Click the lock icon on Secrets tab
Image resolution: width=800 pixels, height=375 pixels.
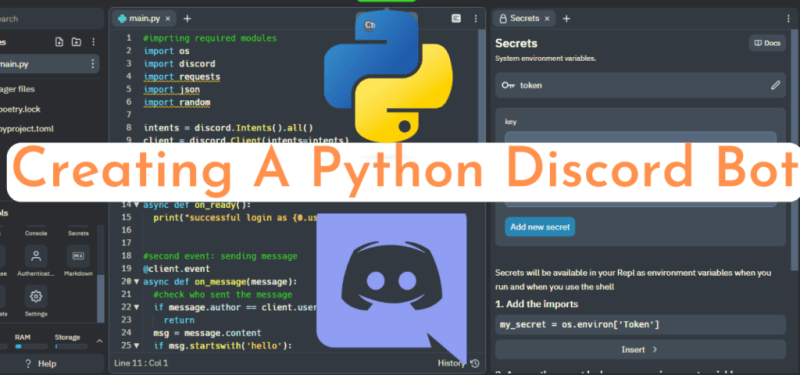[503, 18]
